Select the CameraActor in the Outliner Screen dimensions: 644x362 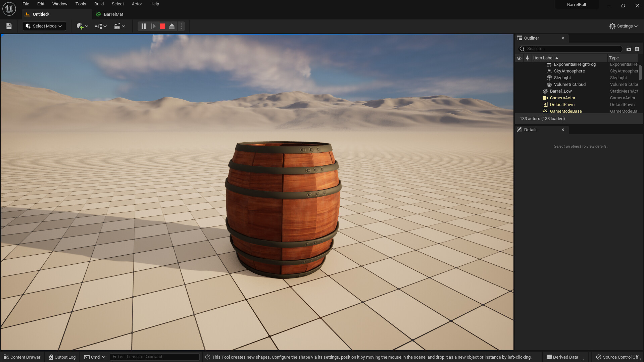click(562, 98)
